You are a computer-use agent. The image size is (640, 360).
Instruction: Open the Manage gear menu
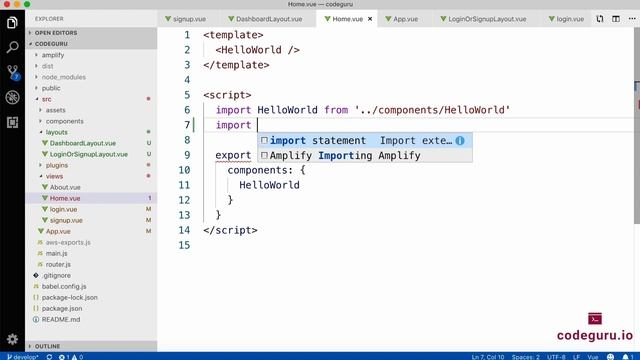point(12,339)
